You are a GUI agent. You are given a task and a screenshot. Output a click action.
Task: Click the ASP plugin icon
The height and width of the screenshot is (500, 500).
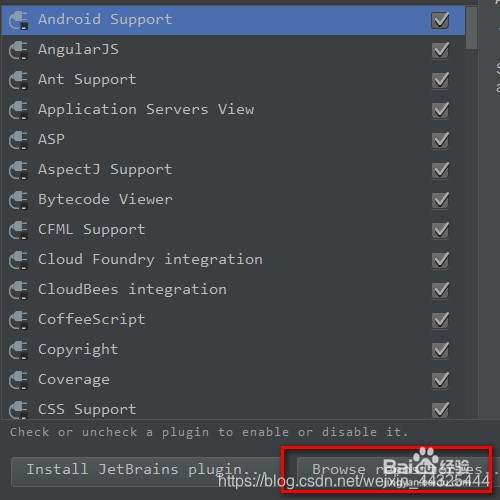(19, 140)
